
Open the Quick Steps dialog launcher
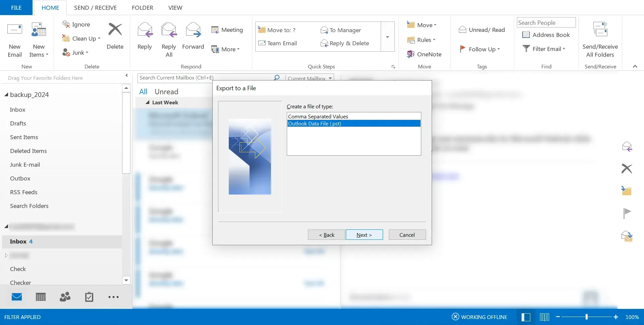(x=393, y=67)
